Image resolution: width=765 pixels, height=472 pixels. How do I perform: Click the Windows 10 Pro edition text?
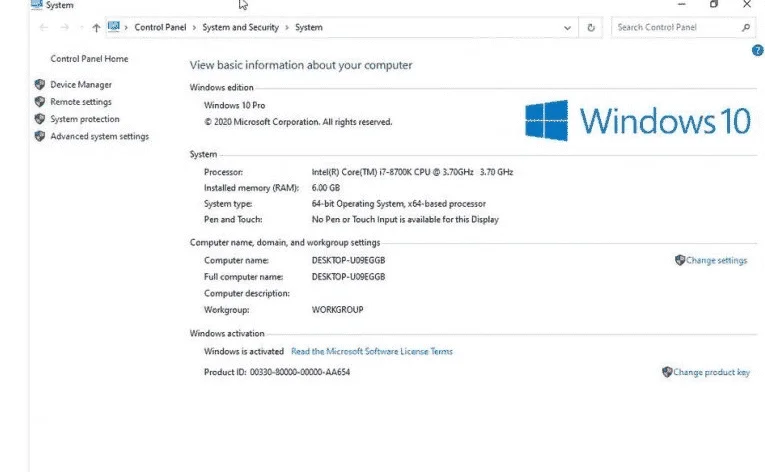[234, 105]
